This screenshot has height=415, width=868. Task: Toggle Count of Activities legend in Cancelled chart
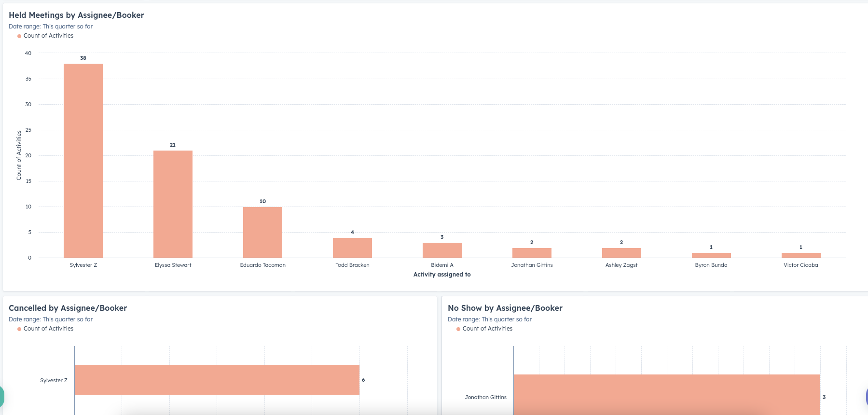(x=48, y=329)
